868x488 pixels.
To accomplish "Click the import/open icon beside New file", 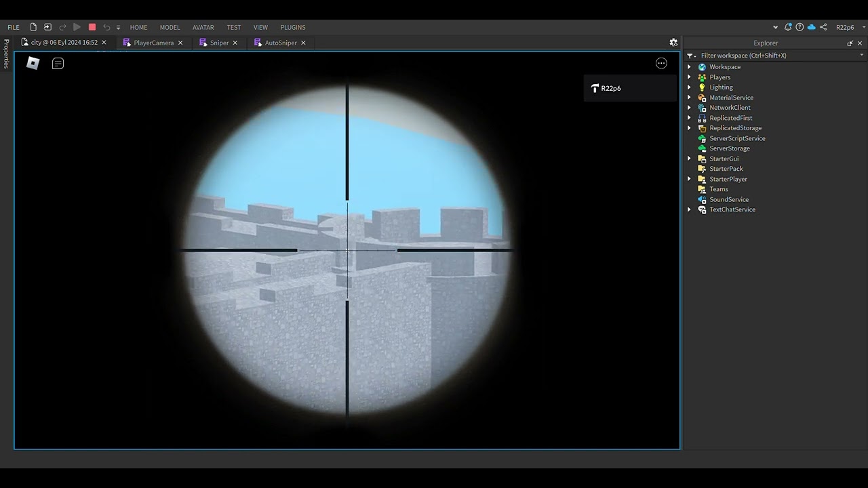I will (47, 27).
